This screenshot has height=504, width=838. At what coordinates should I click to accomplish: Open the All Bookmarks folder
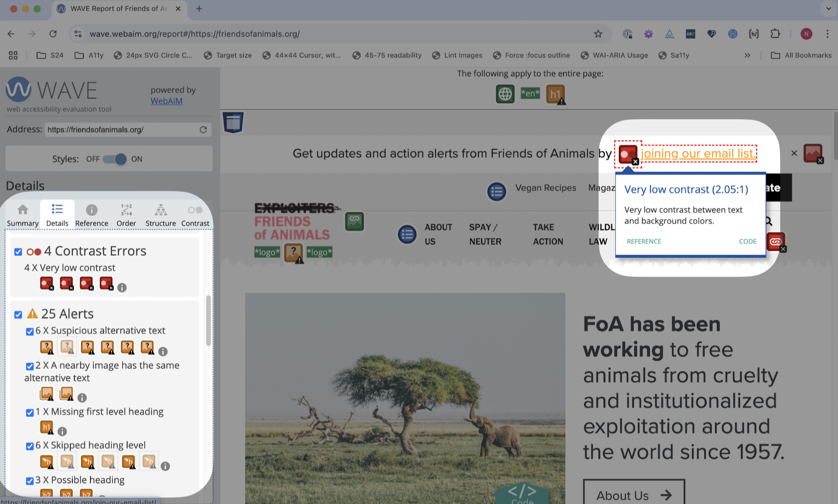point(800,55)
